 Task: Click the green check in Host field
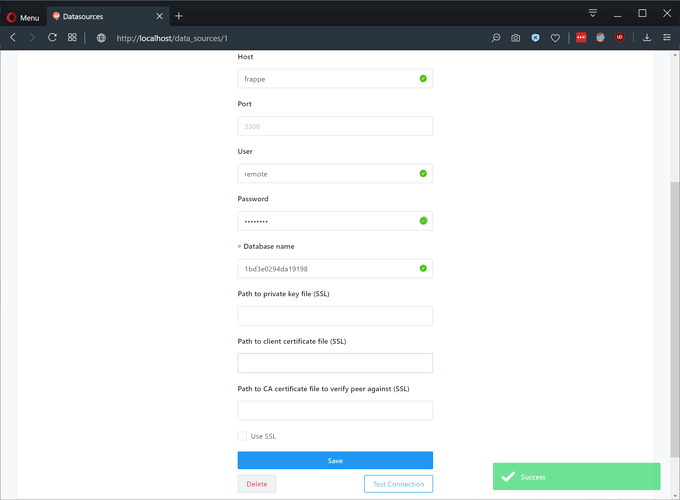(x=423, y=78)
